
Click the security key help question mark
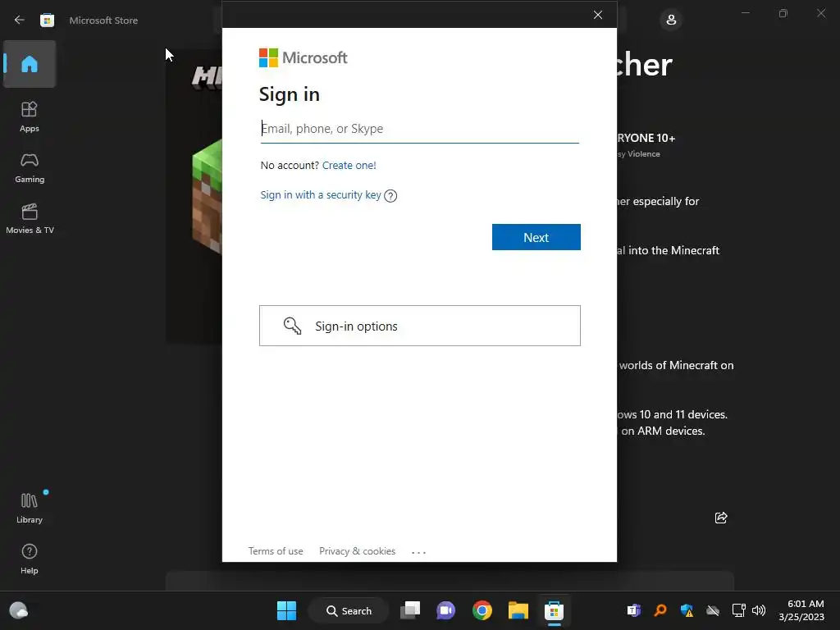(x=390, y=195)
